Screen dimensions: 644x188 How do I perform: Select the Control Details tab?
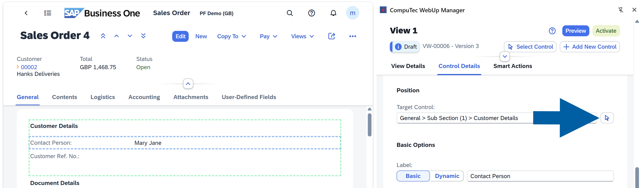[x=459, y=66]
